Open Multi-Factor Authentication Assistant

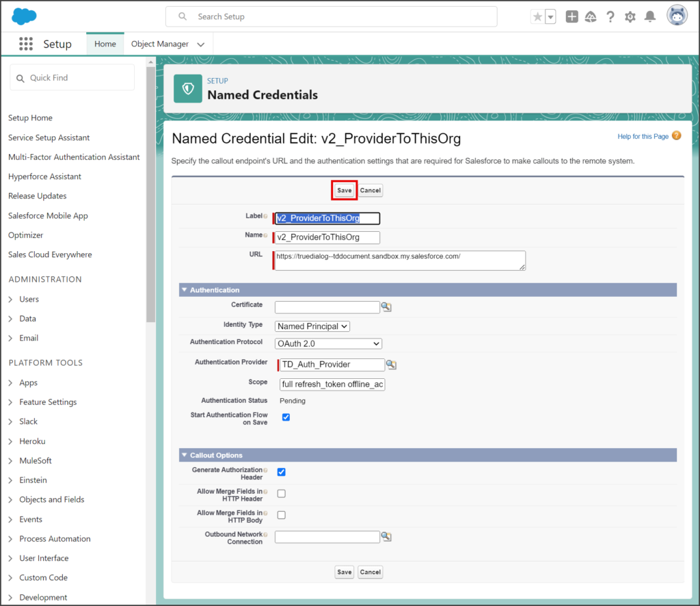[x=74, y=157]
